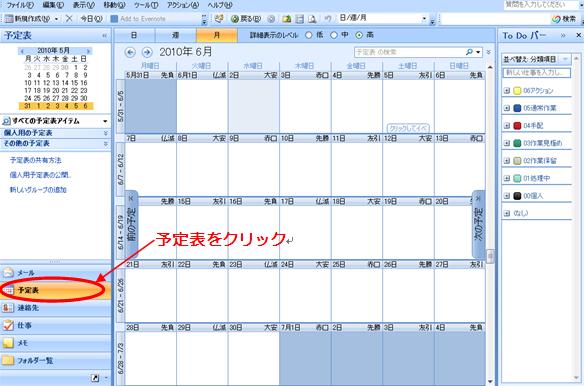The image size is (584, 386).
Task: Close the To Do バー
Action: click(578, 35)
